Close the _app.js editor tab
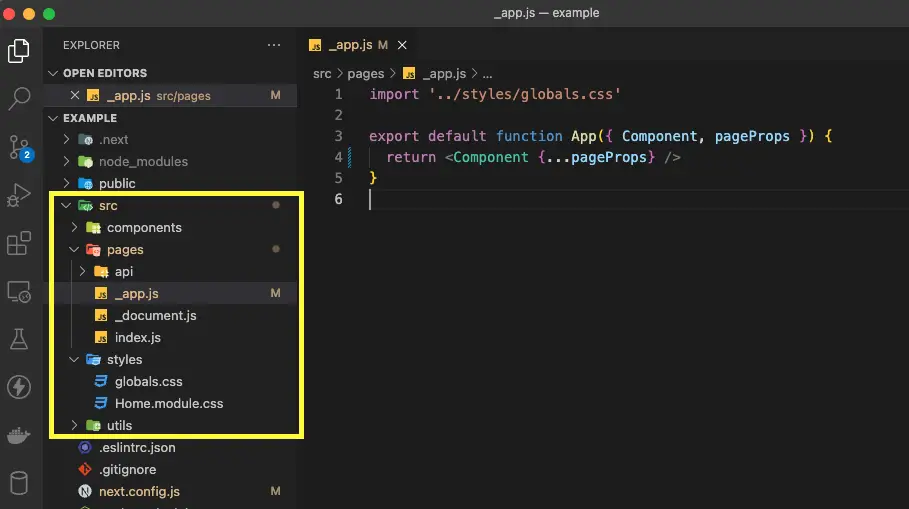The height and width of the screenshot is (509, 909). click(402, 45)
